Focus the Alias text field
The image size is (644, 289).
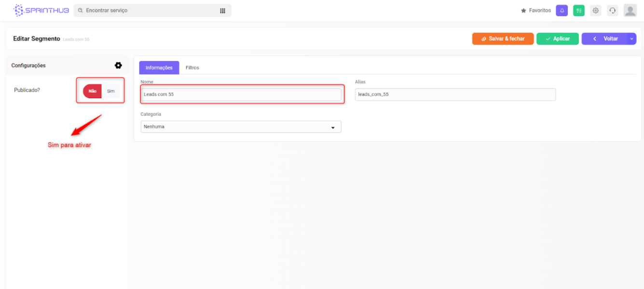point(455,94)
